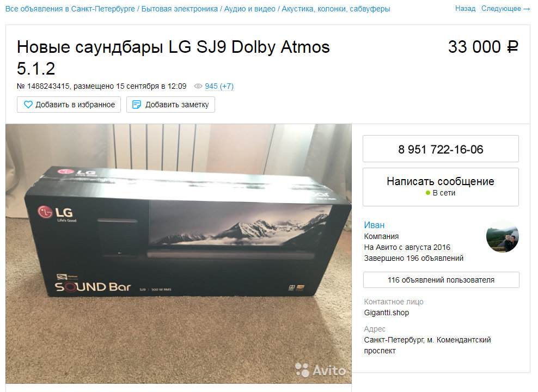538x392 pixels.
Task: Click the seller's round avatar photo
Action: [502, 236]
